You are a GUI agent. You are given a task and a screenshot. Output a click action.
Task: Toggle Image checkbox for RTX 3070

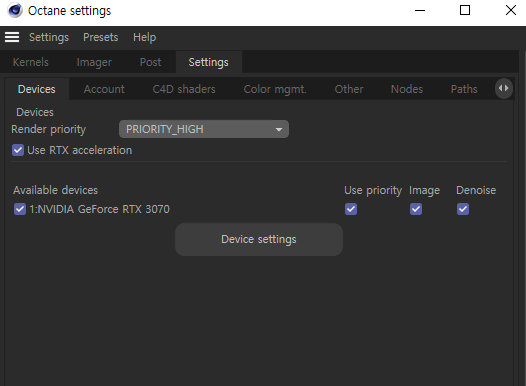tap(416, 209)
